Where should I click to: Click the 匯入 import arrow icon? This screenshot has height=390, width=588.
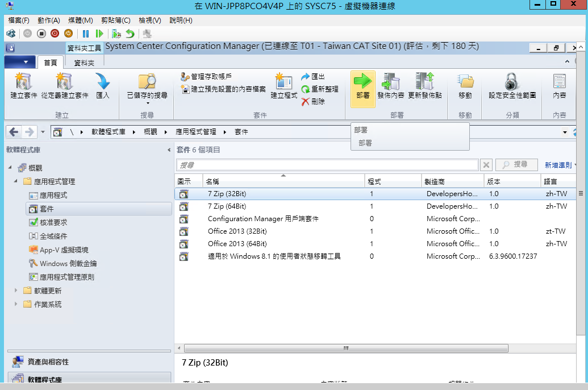pos(102,86)
